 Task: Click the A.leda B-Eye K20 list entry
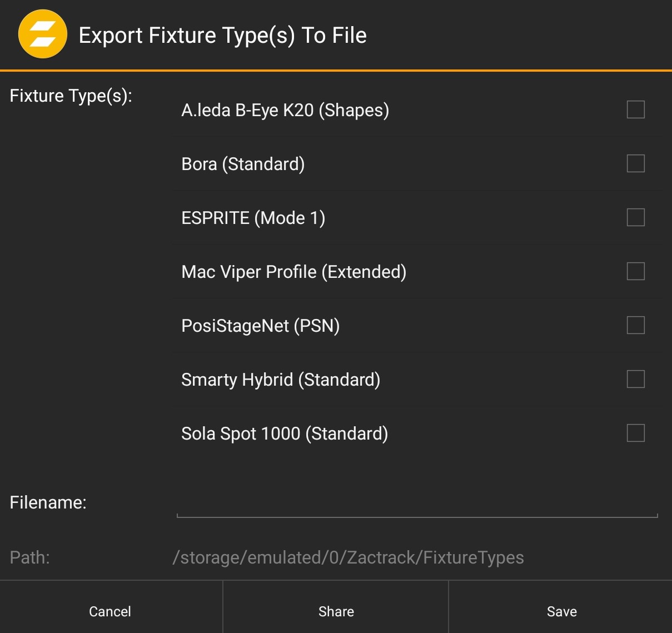[286, 110]
